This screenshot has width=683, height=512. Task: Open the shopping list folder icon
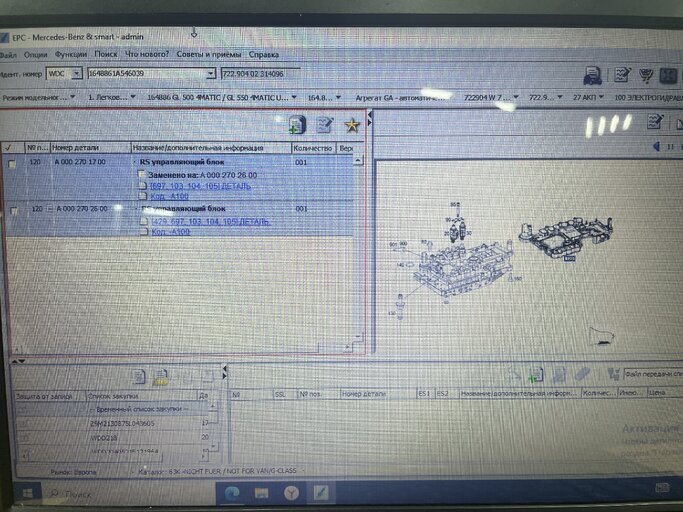[160, 377]
